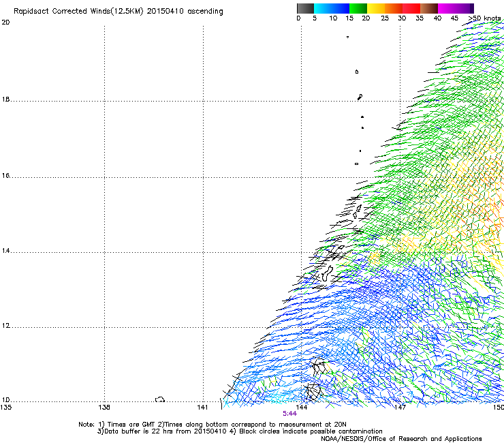
Task: Click the longitude label 144
Action: 302,408
